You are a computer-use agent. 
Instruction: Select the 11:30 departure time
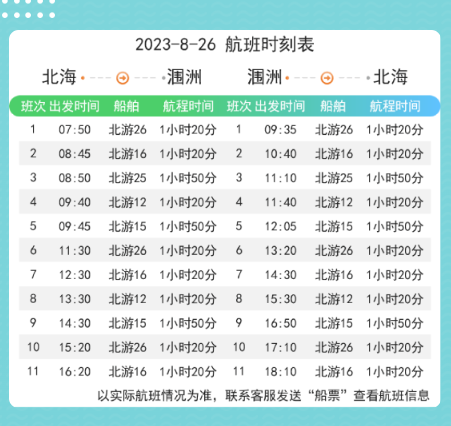click(75, 251)
